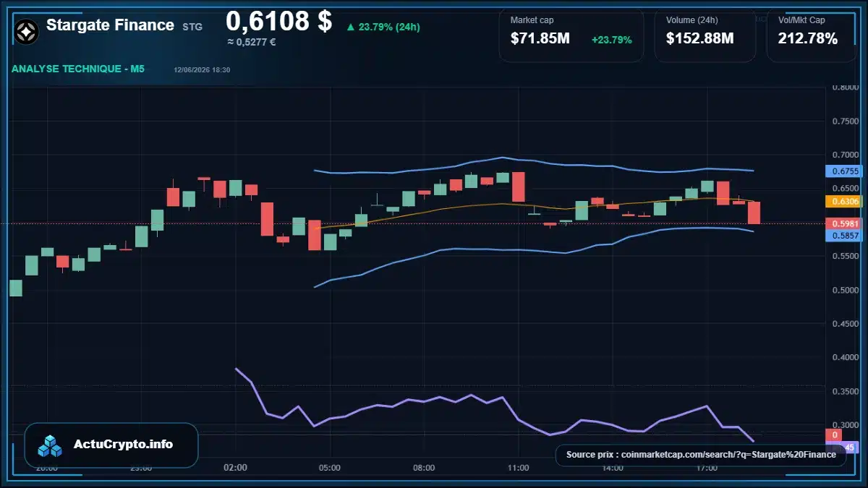Click the red 0 tag on the indicator panel
Image resolution: width=868 pixels, height=488 pixels.
pyautogui.click(x=835, y=435)
